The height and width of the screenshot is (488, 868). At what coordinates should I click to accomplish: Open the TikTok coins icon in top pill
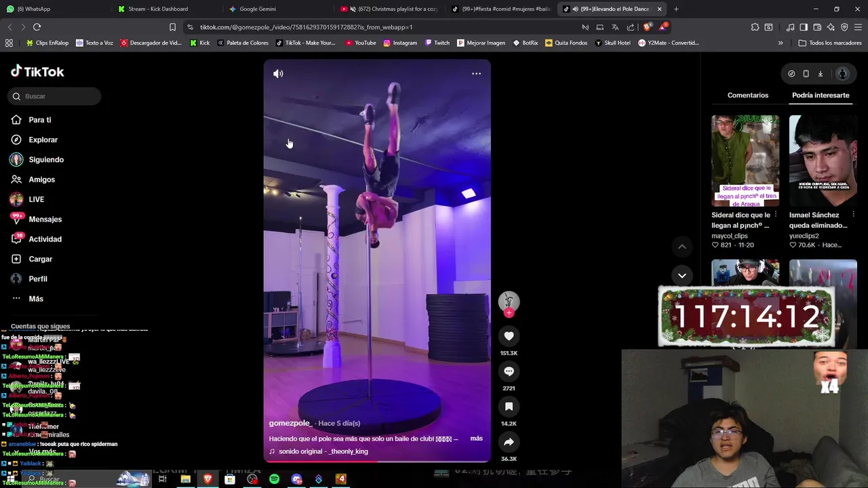791,73
